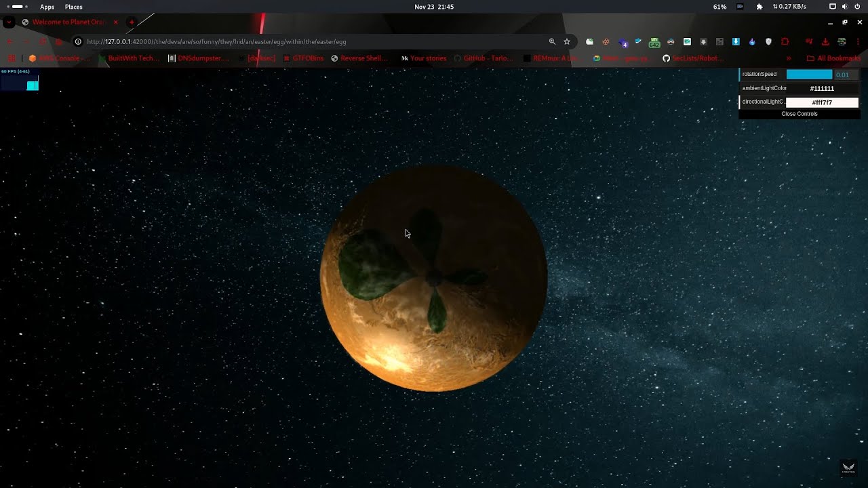Open the Apps menu in top bar

click(x=47, y=7)
